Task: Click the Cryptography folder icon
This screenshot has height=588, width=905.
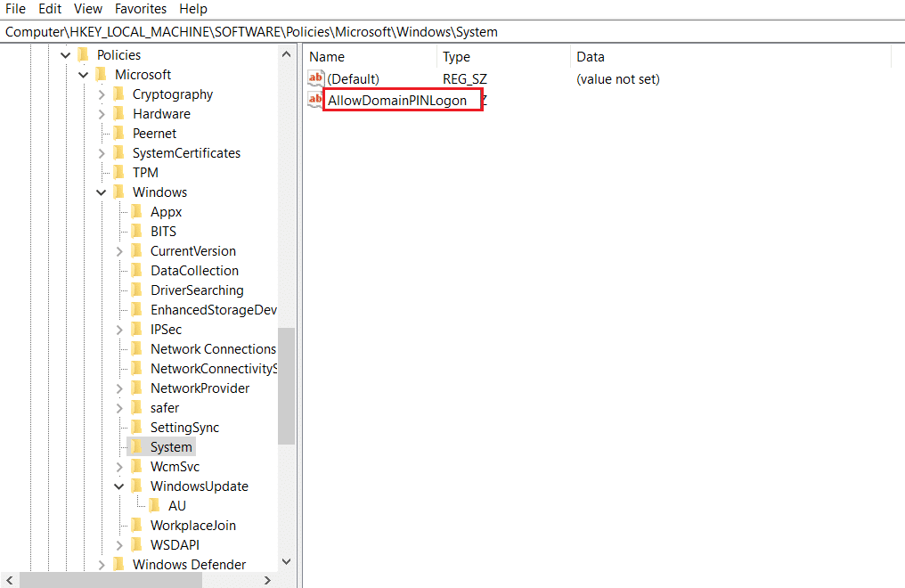Action: pos(118,94)
